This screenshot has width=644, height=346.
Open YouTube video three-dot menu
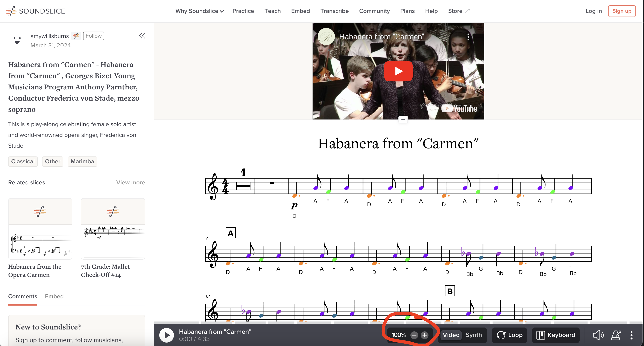click(468, 37)
